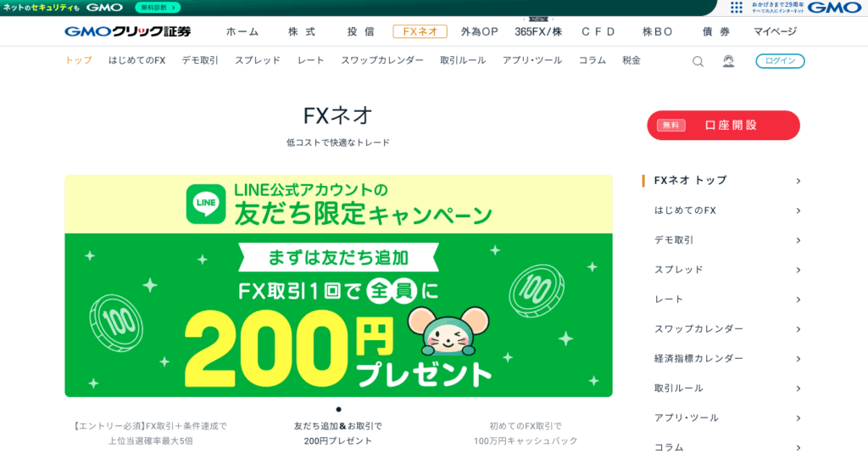Viewport: 868px width, 465px height.
Task: Click the search magnifier icon
Action: 698,62
